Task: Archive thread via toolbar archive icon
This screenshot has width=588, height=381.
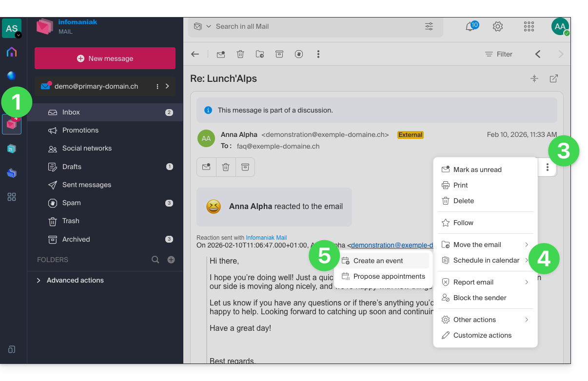Action: coord(279,54)
